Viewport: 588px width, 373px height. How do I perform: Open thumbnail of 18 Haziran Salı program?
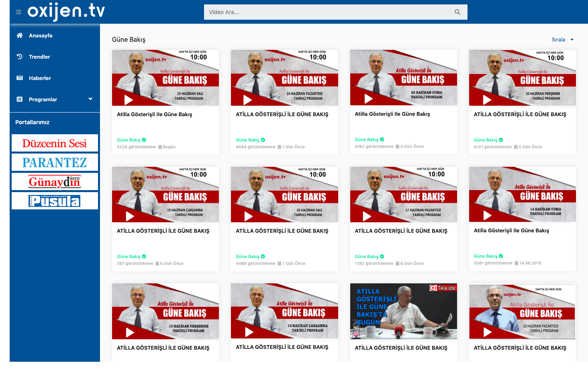click(284, 195)
